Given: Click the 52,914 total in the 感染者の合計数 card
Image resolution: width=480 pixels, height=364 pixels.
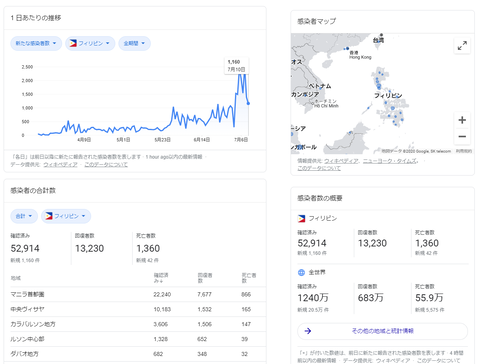Looking at the screenshot, I should [x=25, y=248].
